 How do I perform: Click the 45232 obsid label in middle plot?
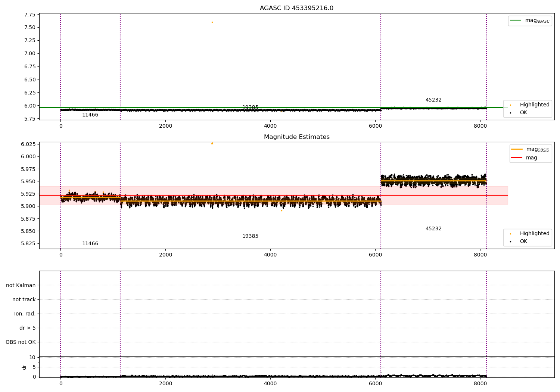(433, 229)
